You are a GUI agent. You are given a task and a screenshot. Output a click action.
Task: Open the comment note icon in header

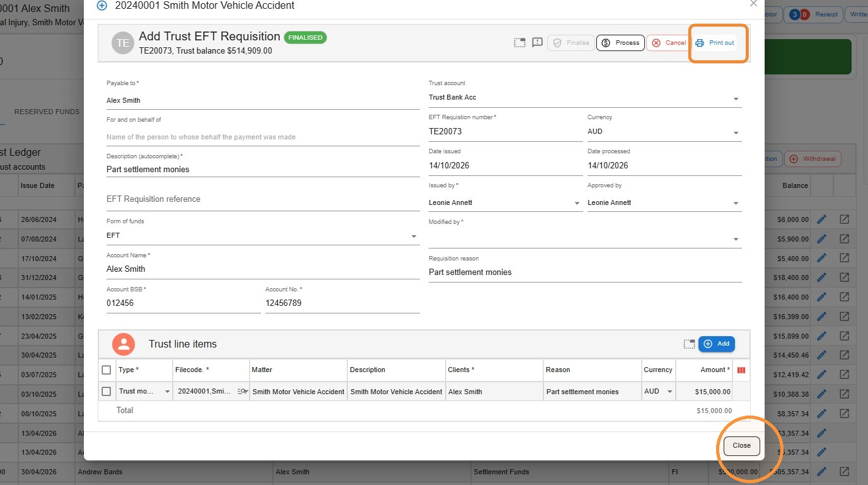click(538, 43)
